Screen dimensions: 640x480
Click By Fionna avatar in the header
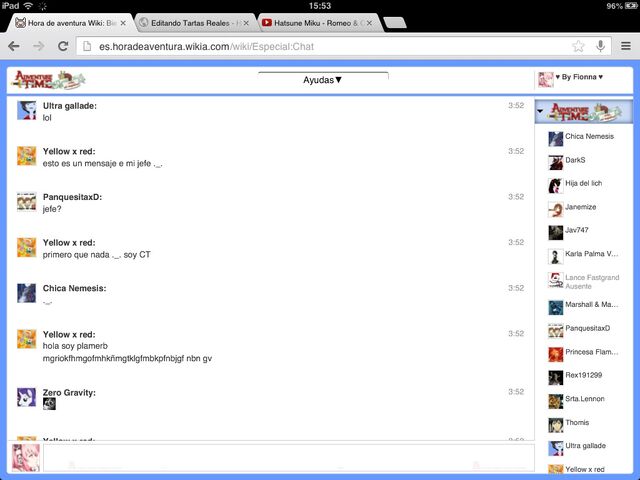[545, 80]
